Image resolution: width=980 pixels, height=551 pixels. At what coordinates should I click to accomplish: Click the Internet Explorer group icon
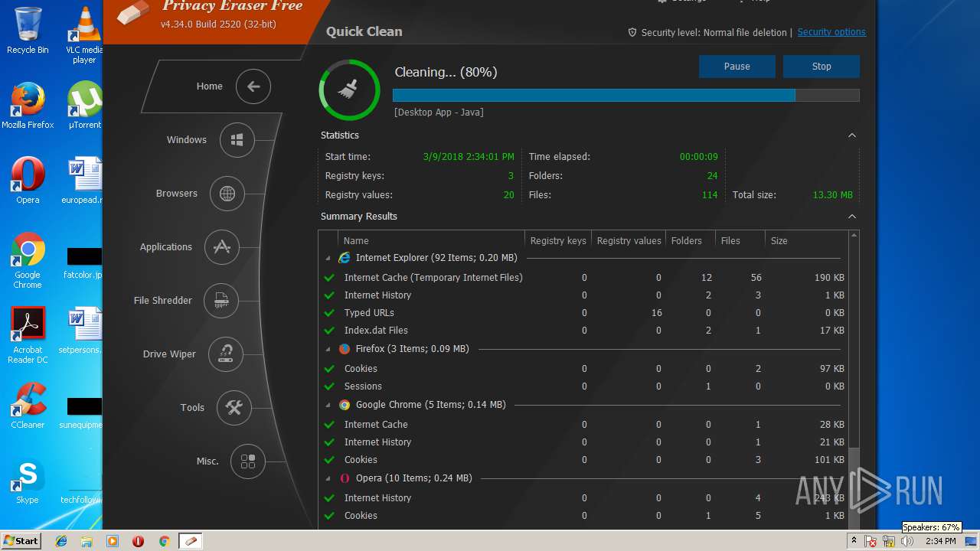pyautogui.click(x=345, y=258)
